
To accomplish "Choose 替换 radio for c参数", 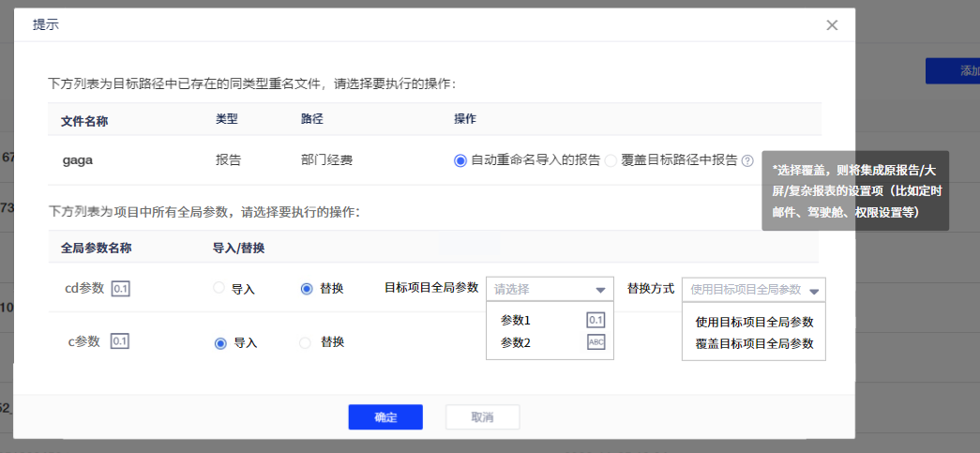I will point(305,343).
